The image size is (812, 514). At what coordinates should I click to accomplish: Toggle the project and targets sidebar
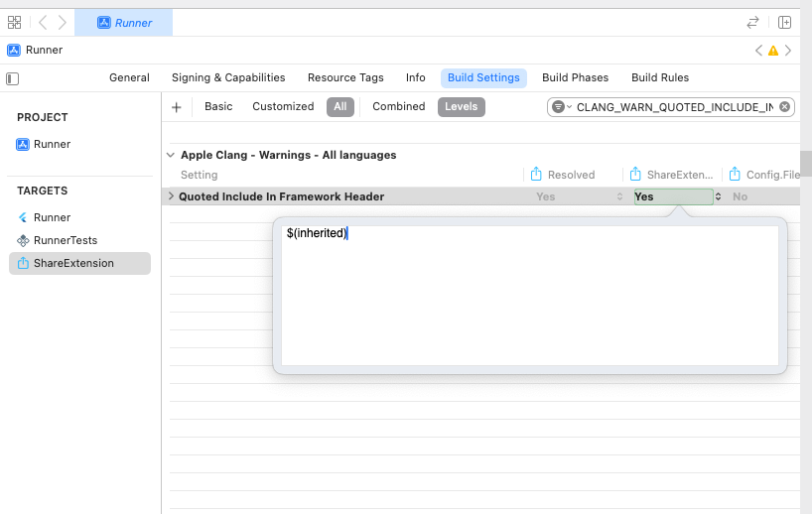coord(13,78)
